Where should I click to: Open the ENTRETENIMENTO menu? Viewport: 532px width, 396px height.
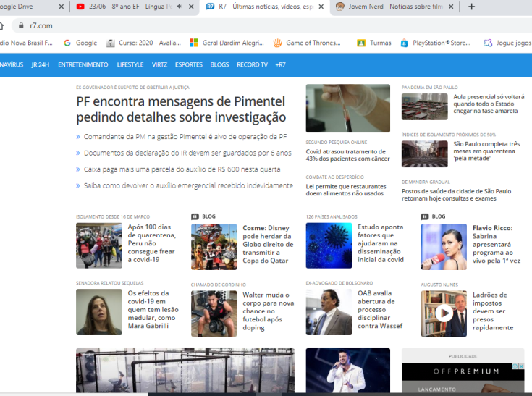click(x=83, y=64)
